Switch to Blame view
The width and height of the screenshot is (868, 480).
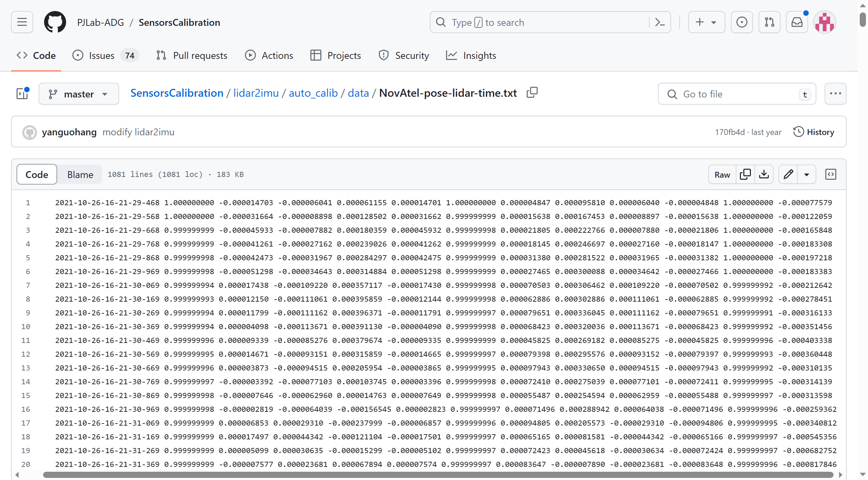80,175
